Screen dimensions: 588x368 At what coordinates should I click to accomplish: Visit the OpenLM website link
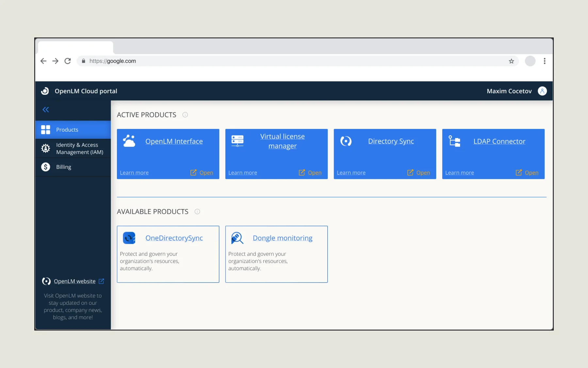[75, 281]
